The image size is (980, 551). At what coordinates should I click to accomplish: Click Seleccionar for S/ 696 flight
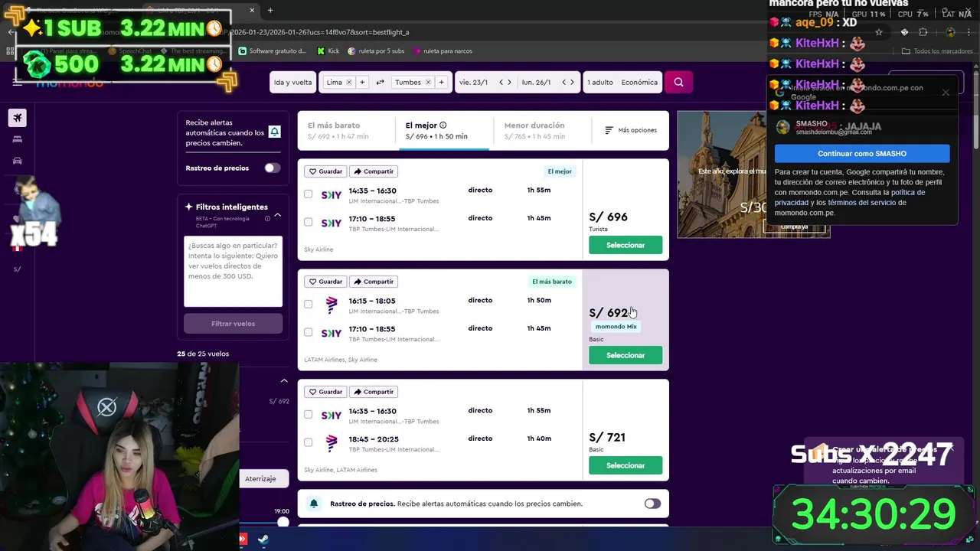pyautogui.click(x=626, y=245)
